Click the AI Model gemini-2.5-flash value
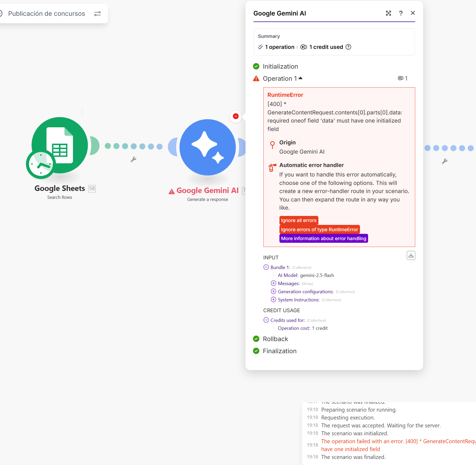Screen dimensions: 476x465 [x=317, y=275]
